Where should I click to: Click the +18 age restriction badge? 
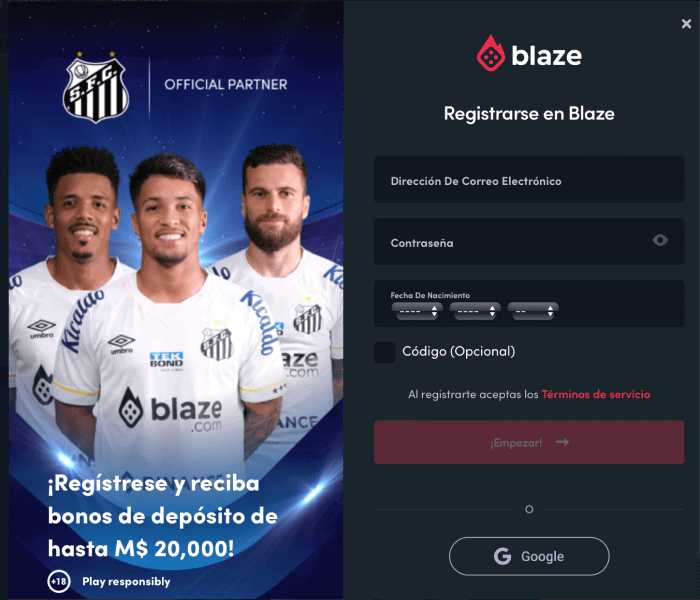point(59,581)
